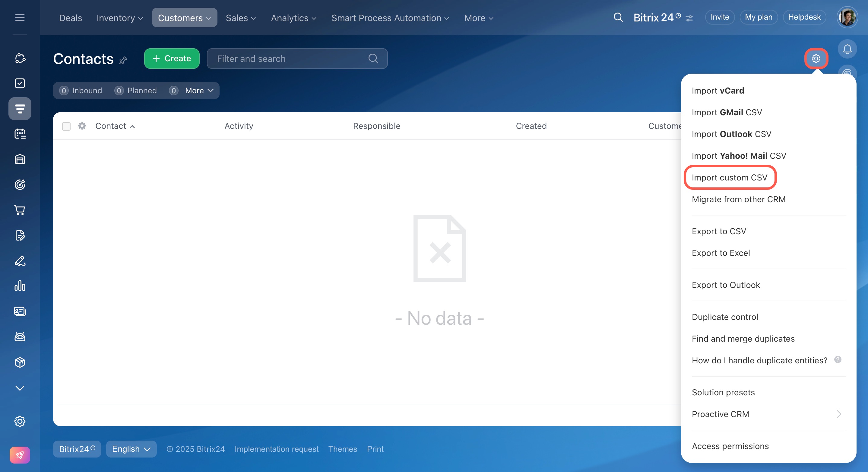Toggle the Inbound counter filter

tap(81, 91)
